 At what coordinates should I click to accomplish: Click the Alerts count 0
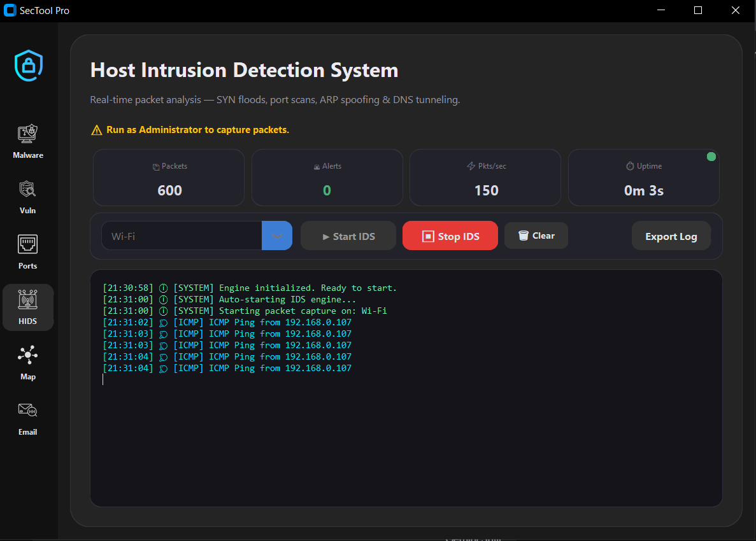point(327,190)
